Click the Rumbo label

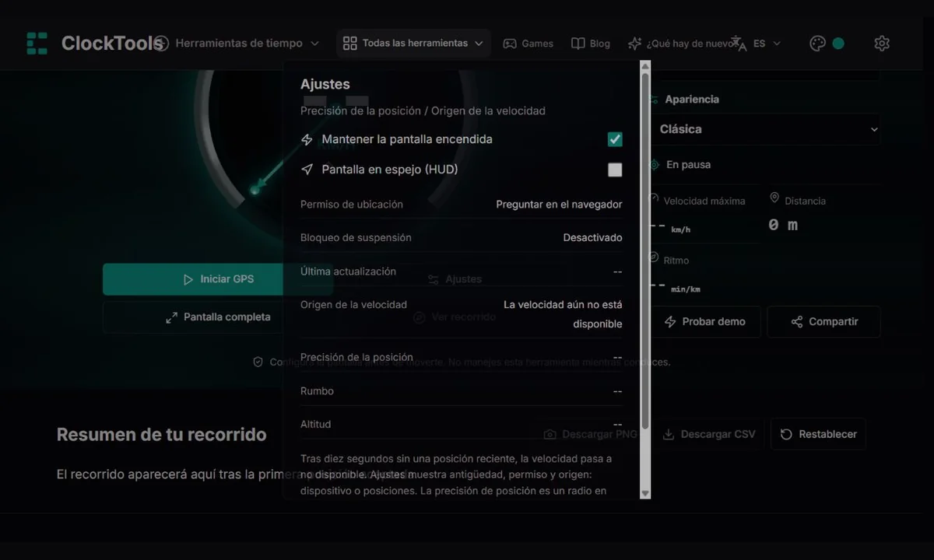[317, 391]
